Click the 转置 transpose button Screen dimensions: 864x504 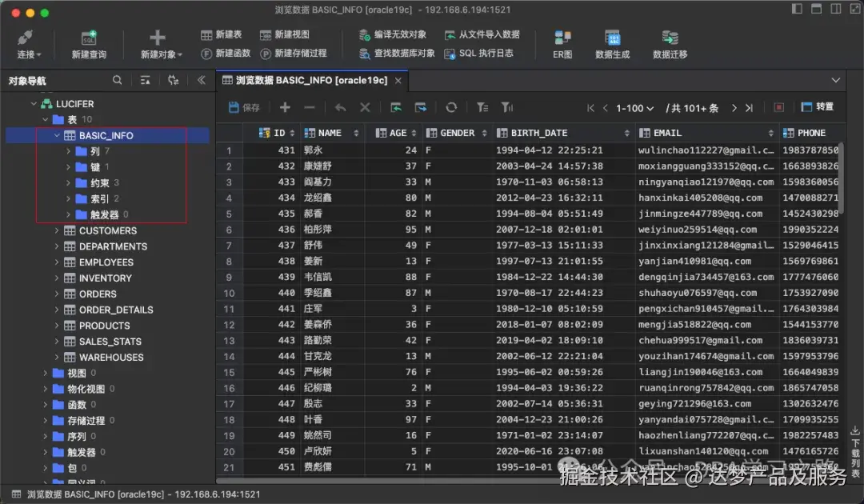[817, 107]
